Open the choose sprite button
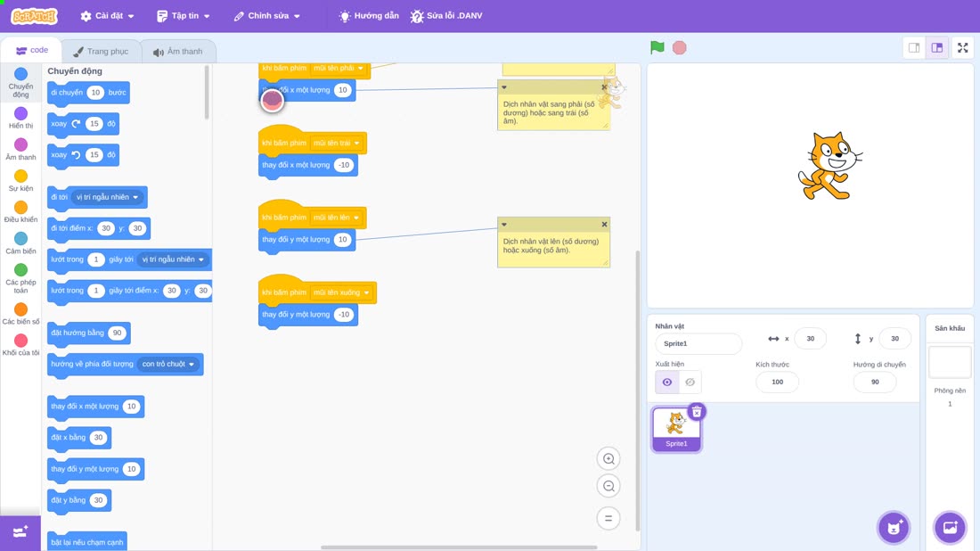The image size is (980, 551). [x=894, y=527]
